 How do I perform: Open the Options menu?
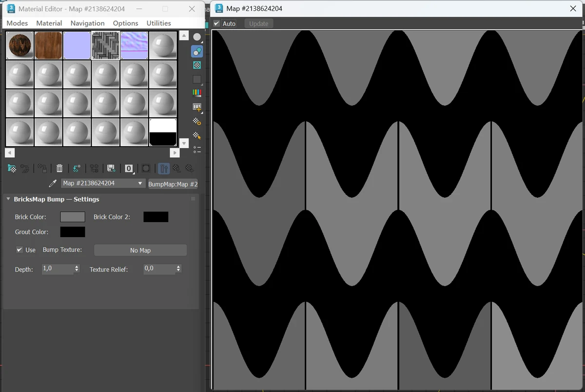point(126,23)
